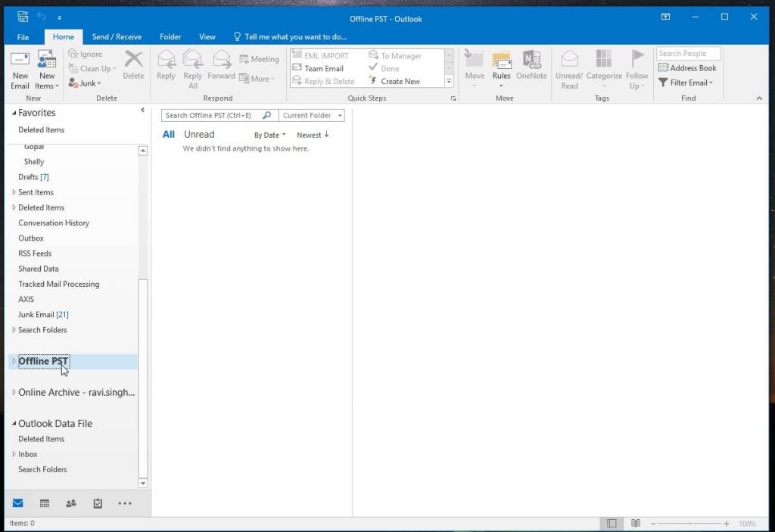Open the Address Book

[x=687, y=68]
